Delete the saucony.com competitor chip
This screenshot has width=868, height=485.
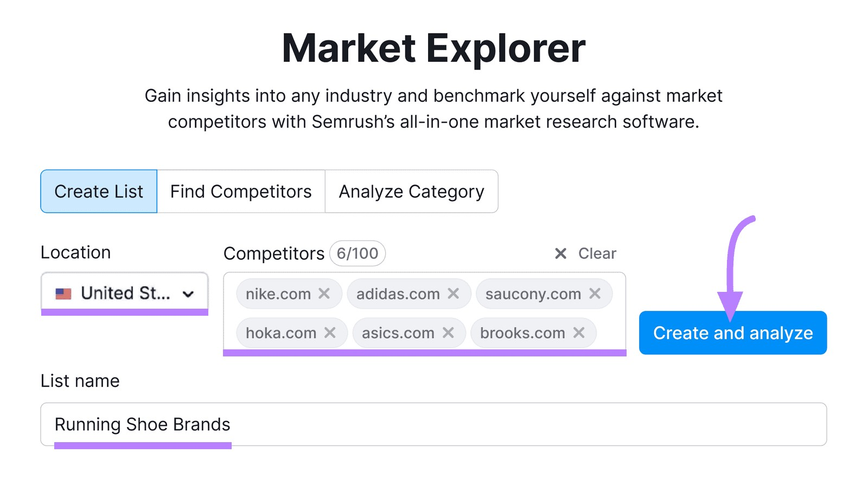click(595, 293)
